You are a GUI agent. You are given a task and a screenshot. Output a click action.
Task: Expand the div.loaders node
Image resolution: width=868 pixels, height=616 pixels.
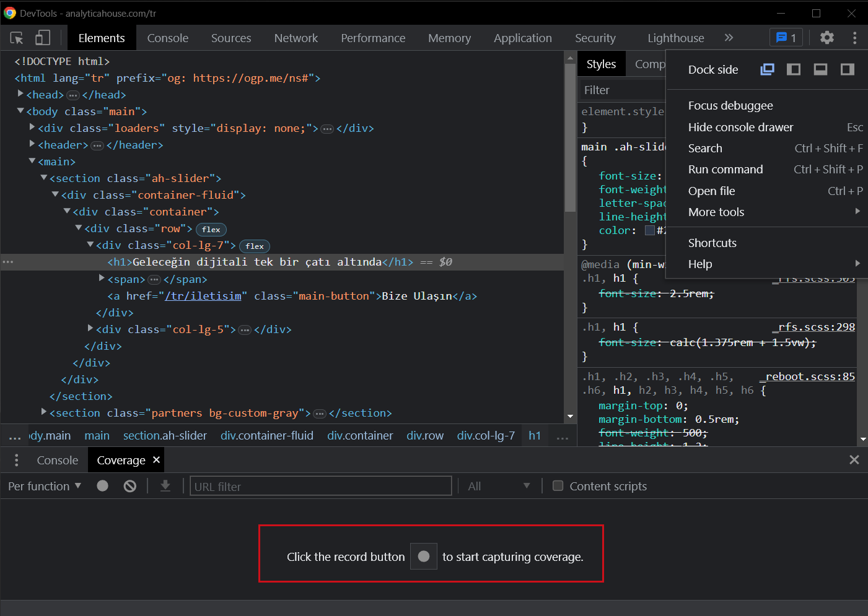(x=32, y=128)
